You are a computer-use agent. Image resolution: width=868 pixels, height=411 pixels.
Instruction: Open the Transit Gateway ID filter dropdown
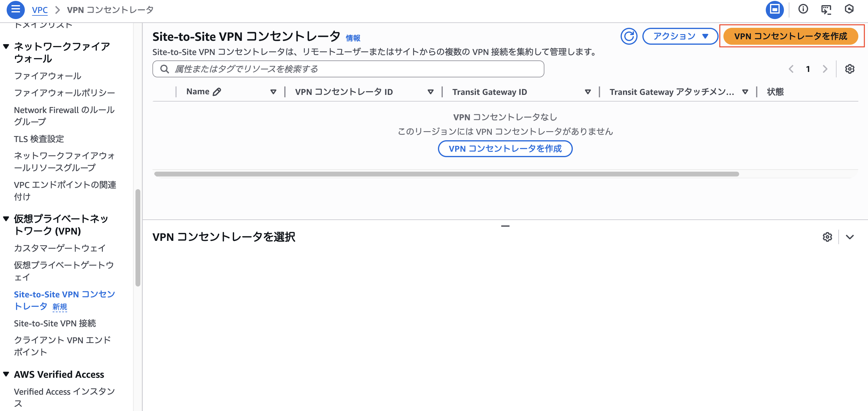pyautogui.click(x=588, y=91)
